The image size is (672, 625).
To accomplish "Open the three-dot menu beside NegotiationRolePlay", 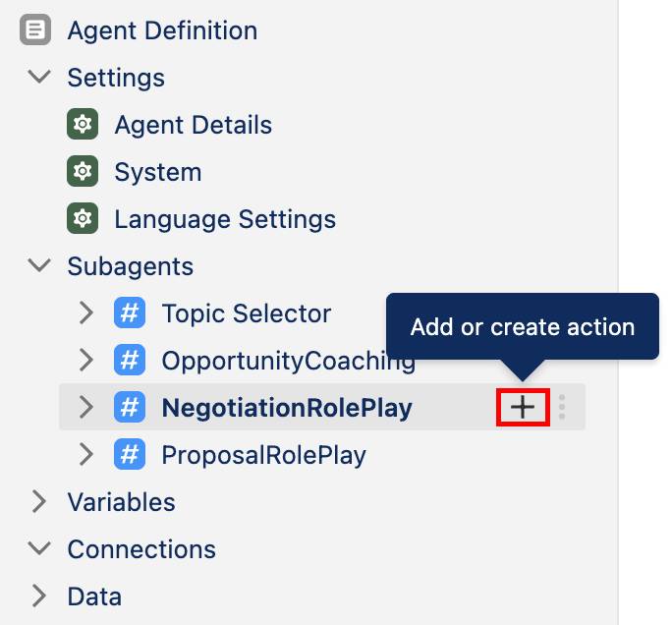I will (562, 407).
